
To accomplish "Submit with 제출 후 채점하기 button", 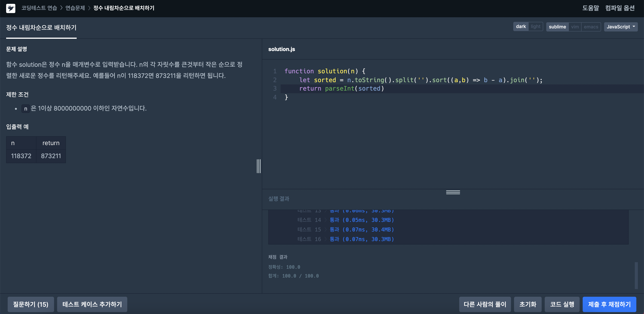I will 609,304.
